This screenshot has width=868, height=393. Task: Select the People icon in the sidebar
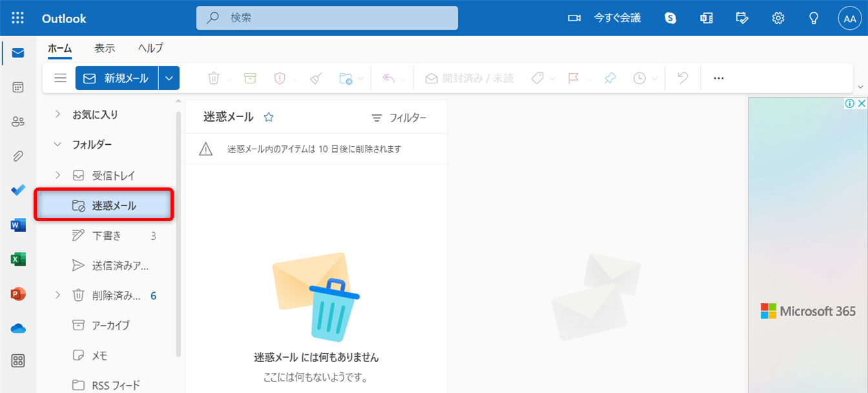coord(17,121)
